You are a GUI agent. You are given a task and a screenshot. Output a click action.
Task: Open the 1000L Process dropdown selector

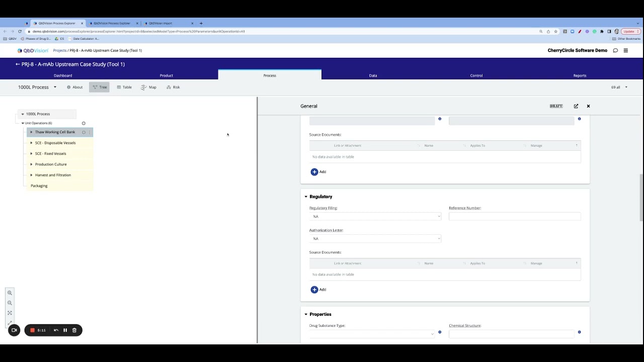click(x=38, y=87)
